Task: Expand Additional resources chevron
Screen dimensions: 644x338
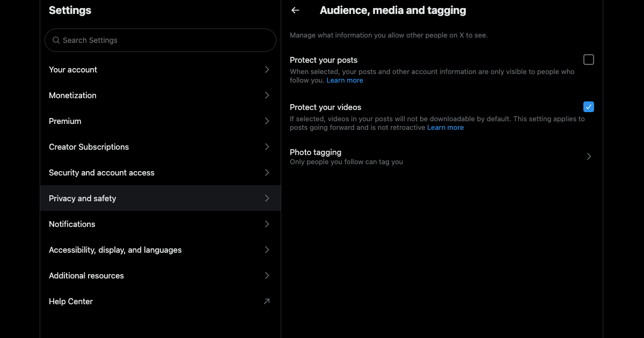Action: [267, 276]
